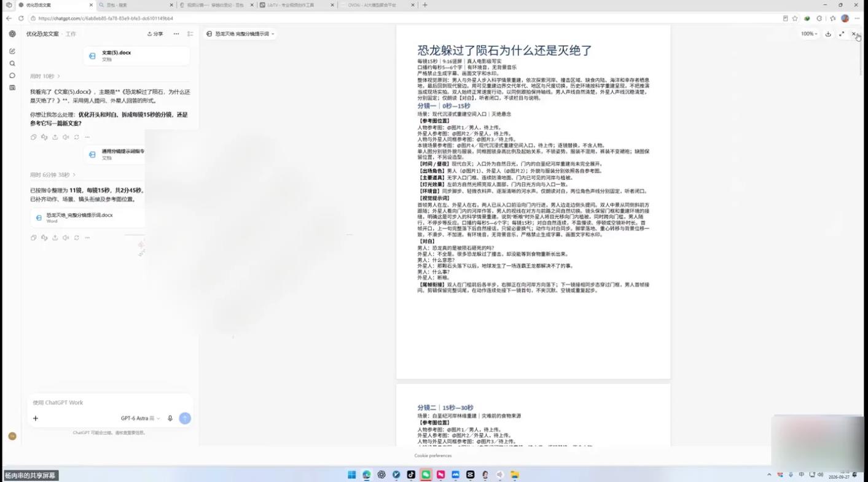This screenshot has width=868, height=482.
Task: Start a new chat from the sidebar
Action: pos(12,51)
